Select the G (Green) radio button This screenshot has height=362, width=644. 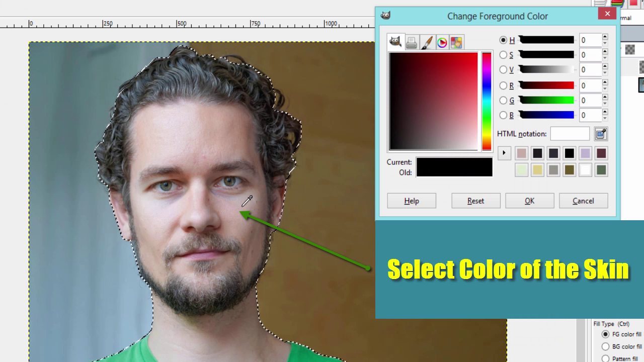(503, 101)
